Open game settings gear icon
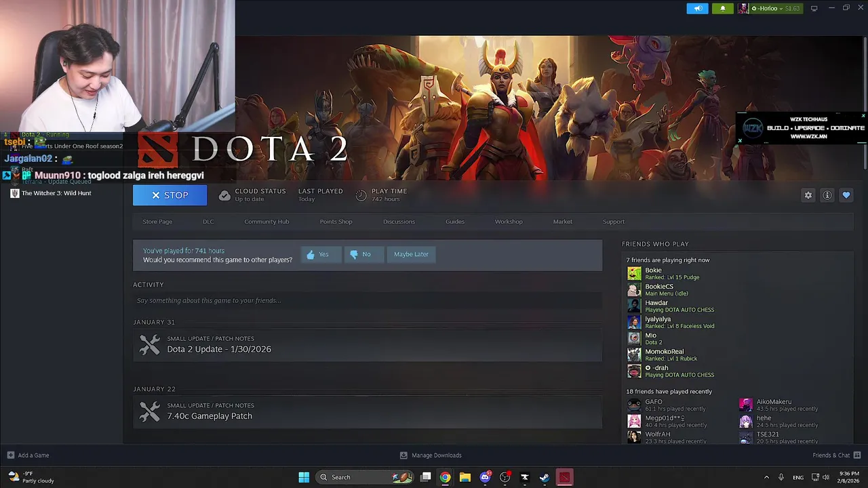This screenshot has width=868, height=488. (808, 195)
